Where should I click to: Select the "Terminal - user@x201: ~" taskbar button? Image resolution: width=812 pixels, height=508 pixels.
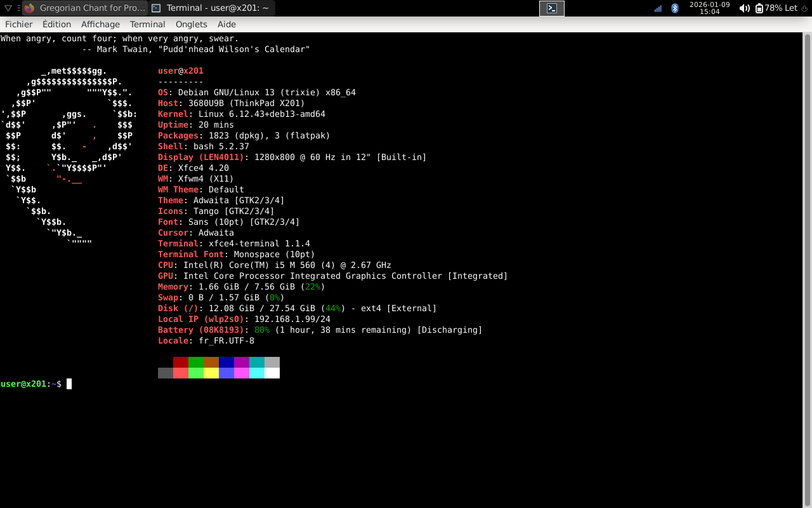coord(212,8)
